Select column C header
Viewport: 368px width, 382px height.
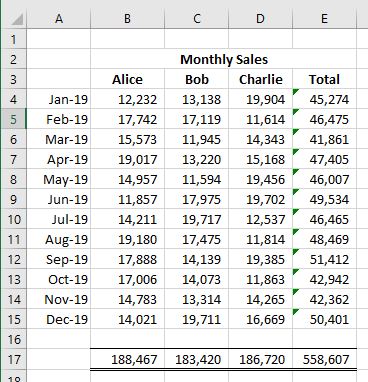(197, 19)
